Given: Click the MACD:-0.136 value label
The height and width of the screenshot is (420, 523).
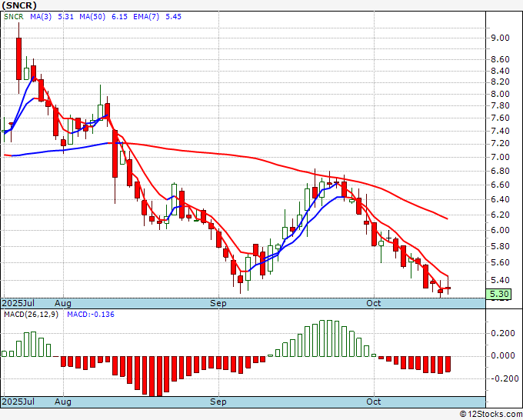Looking at the screenshot, I should [x=91, y=315].
